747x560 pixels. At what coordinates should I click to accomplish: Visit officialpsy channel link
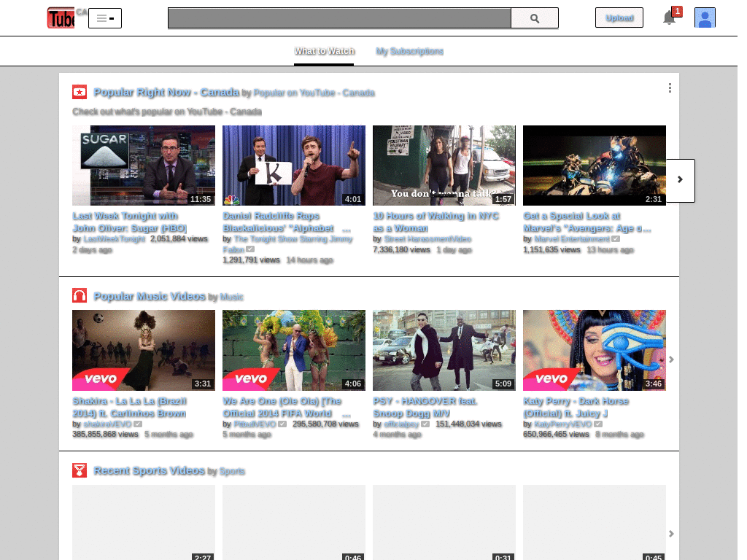tap(402, 424)
